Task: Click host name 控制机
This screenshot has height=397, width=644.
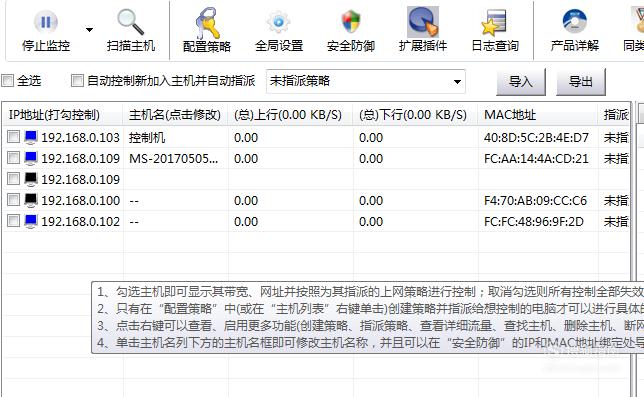Action: pyautogui.click(x=147, y=138)
